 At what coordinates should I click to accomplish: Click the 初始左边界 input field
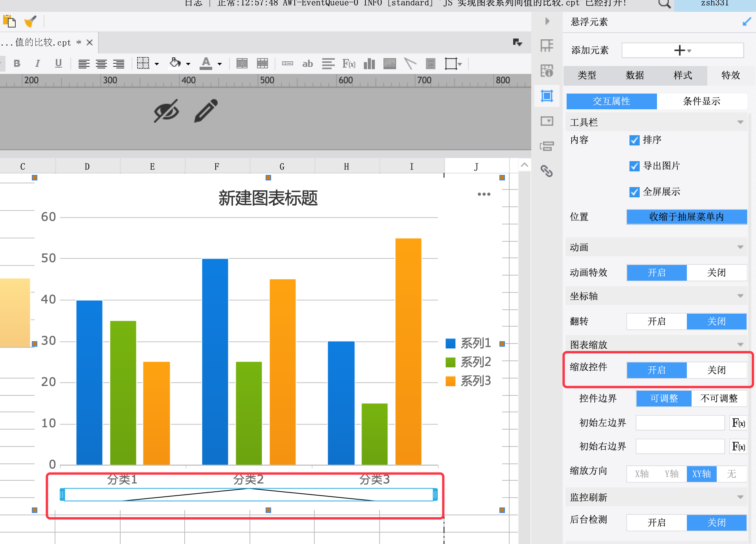point(680,423)
